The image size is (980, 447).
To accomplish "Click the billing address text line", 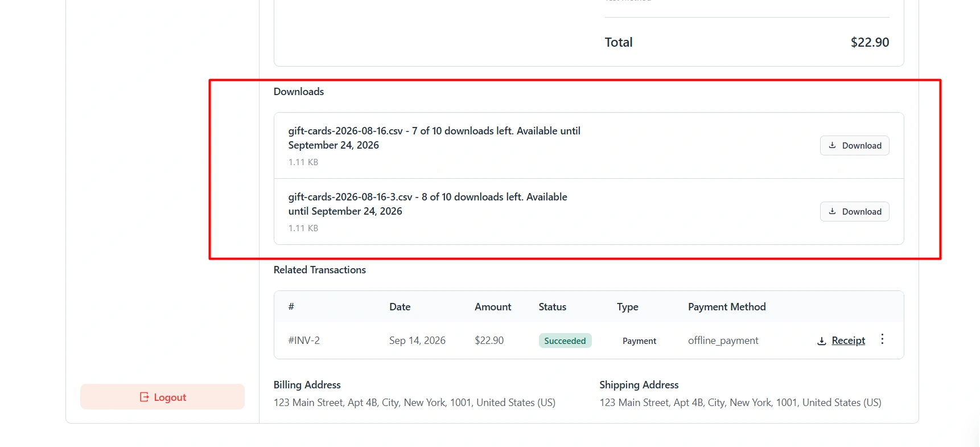I will click(414, 403).
